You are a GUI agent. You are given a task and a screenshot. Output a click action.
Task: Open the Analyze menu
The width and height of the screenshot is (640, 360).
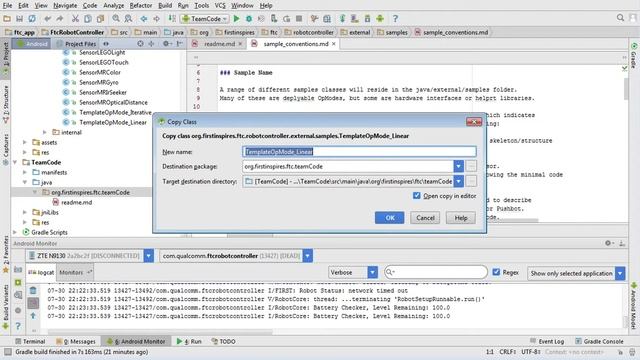pos(113,5)
